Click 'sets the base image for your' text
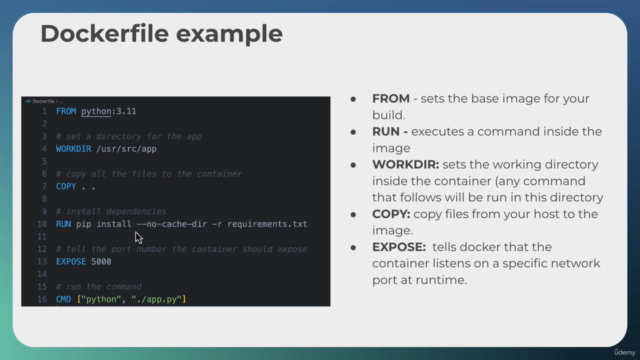The image size is (640, 360). [505, 99]
